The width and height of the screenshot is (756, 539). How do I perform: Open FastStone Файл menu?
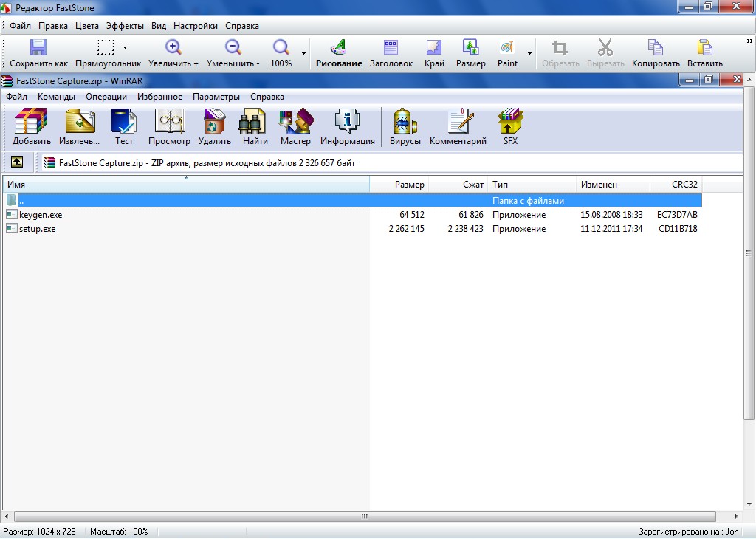pyautogui.click(x=20, y=26)
